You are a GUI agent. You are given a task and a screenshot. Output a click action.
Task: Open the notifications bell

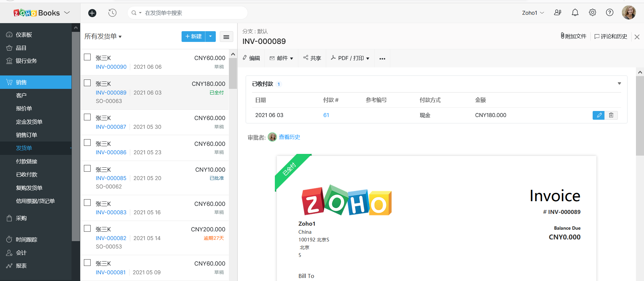[x=575, y=13]
